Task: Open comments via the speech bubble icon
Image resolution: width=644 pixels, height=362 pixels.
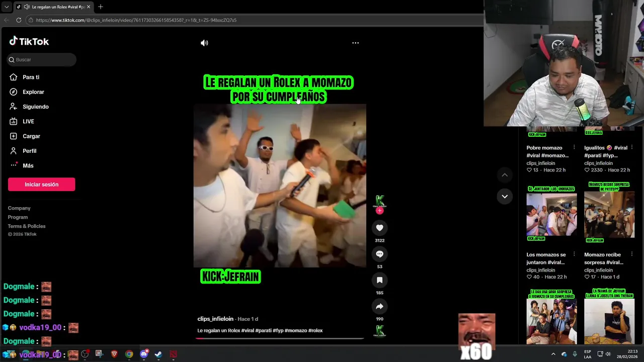Action: coord(379,254)
